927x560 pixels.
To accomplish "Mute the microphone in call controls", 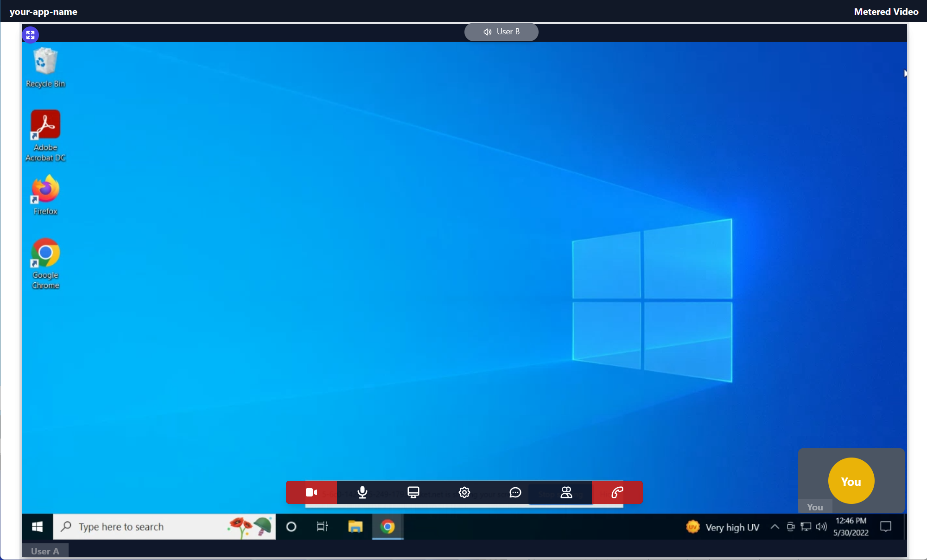I will pyautogui.click(x=362, y=492).
